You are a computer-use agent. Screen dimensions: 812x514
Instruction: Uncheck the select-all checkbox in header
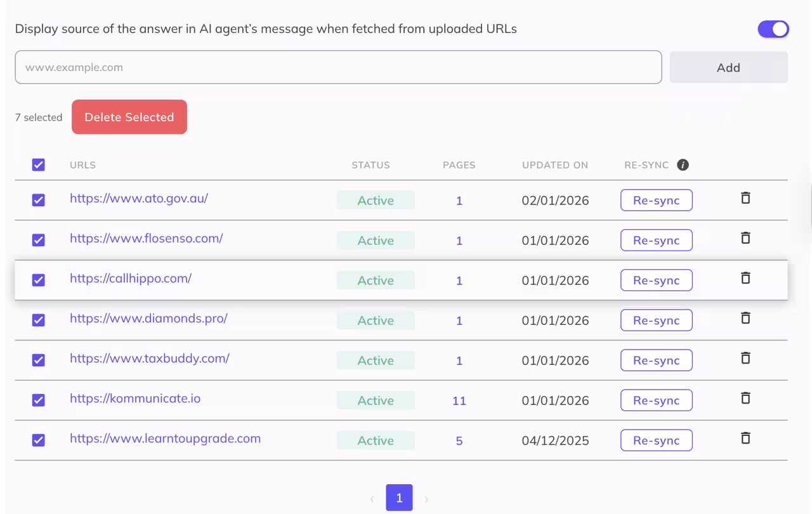[x=39, y=164]
